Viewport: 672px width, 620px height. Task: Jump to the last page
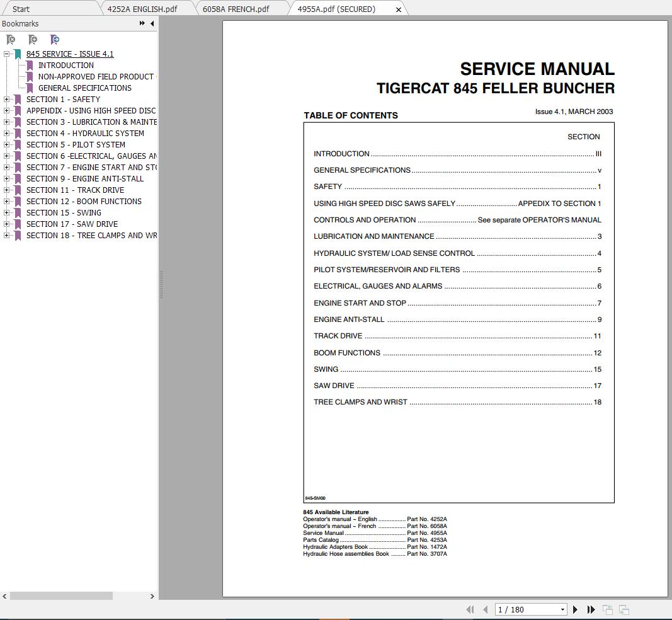click(x=591, y=609)
